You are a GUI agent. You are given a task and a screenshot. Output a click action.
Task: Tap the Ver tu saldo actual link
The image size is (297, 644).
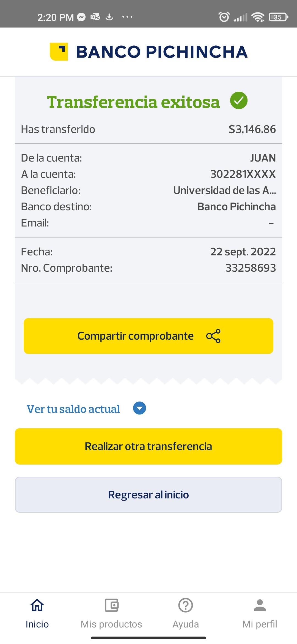73,409
